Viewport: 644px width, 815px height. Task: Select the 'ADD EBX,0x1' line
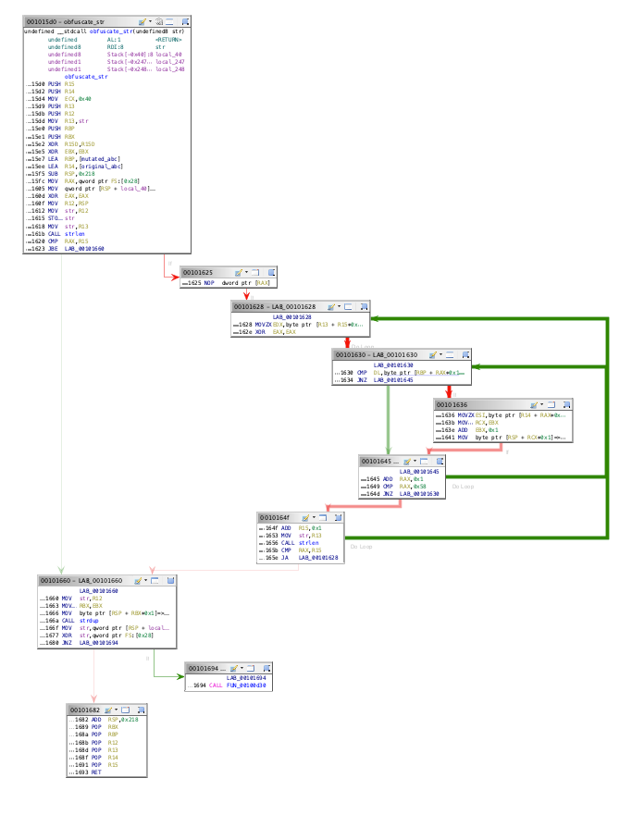467,430
